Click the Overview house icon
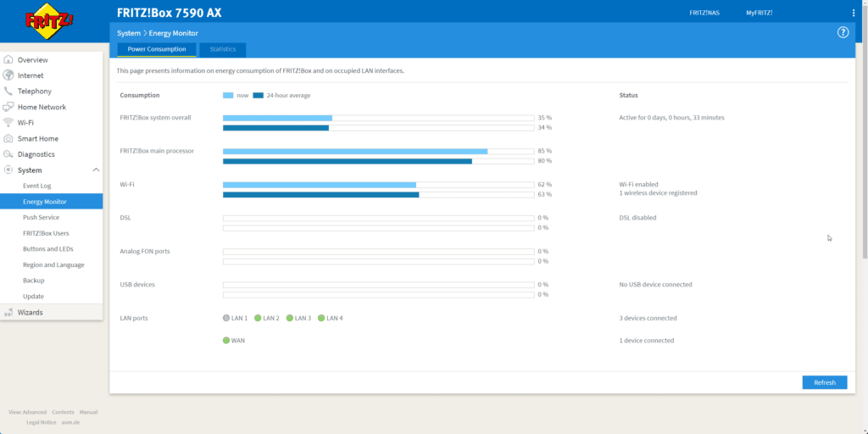The image size is (868, 434). point(8,60)
